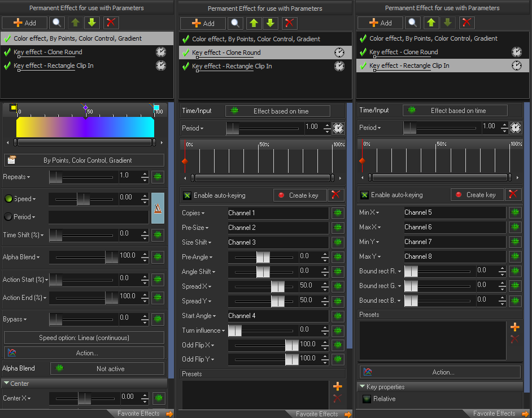Select Color effect gradient item in right list
This screenshot has width=532, height=418.
pos(433,38)
